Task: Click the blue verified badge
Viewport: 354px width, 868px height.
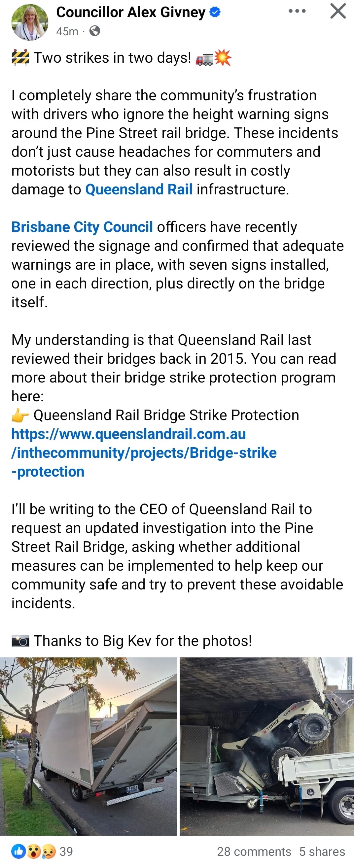Action: [215, 13]
